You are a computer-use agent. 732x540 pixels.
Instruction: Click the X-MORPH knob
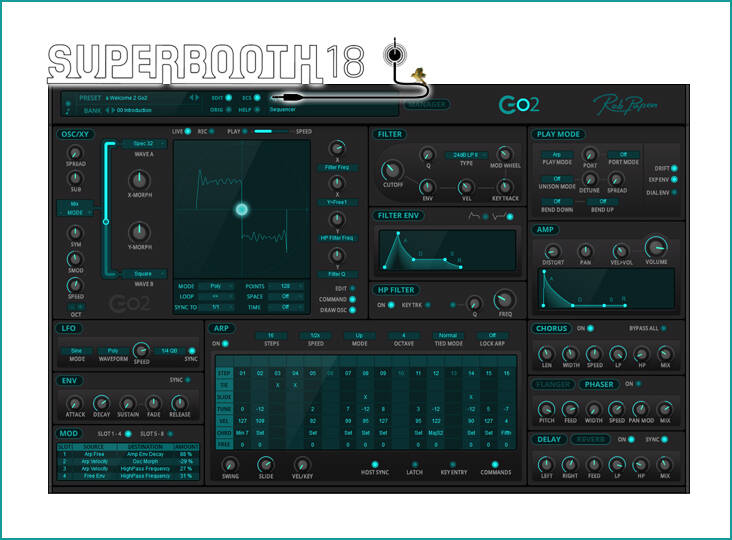(x=139, y=180)
